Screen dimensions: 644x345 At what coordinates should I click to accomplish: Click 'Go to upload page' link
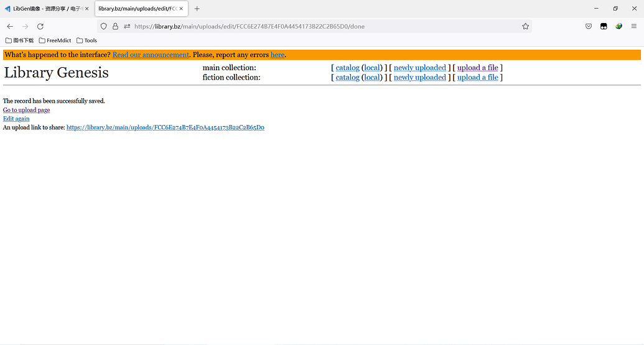pyautogui.click(x=26, y=110)
